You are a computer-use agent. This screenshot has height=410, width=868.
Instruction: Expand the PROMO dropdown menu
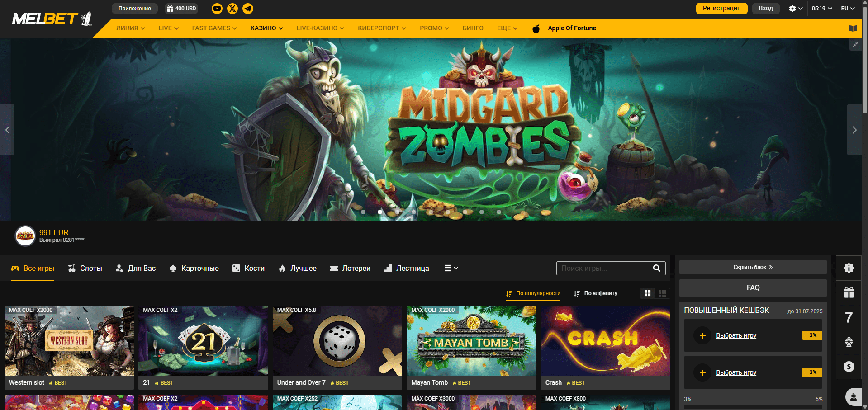pyautogui.click(x=435, y=28)
